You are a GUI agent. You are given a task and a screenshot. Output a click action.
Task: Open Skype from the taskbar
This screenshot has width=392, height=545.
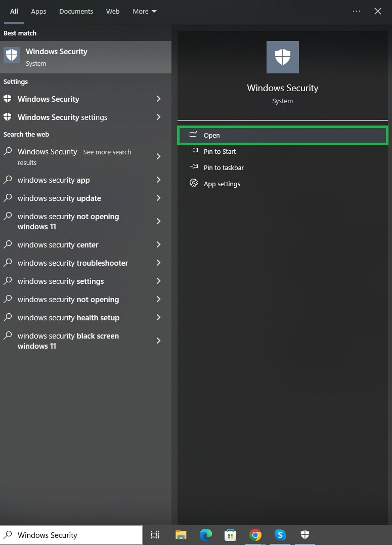(x=280, y=535)
